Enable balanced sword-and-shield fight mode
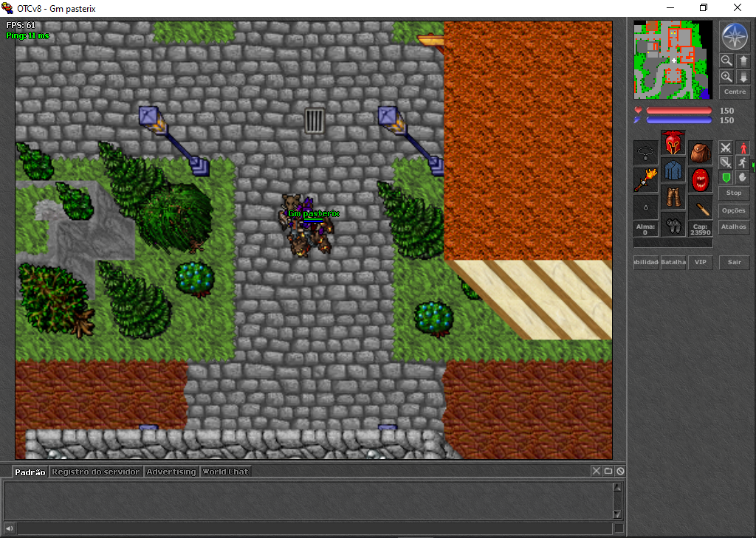 pos(726,162)
